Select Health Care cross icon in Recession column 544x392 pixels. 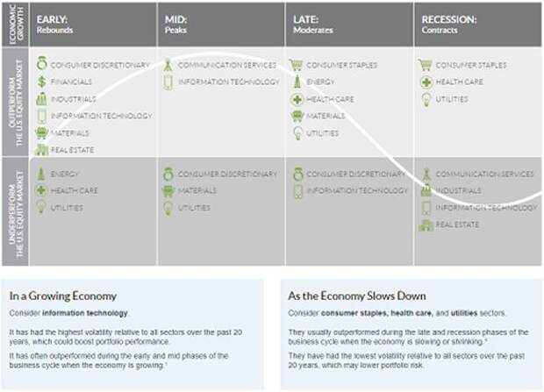point(426,82)
